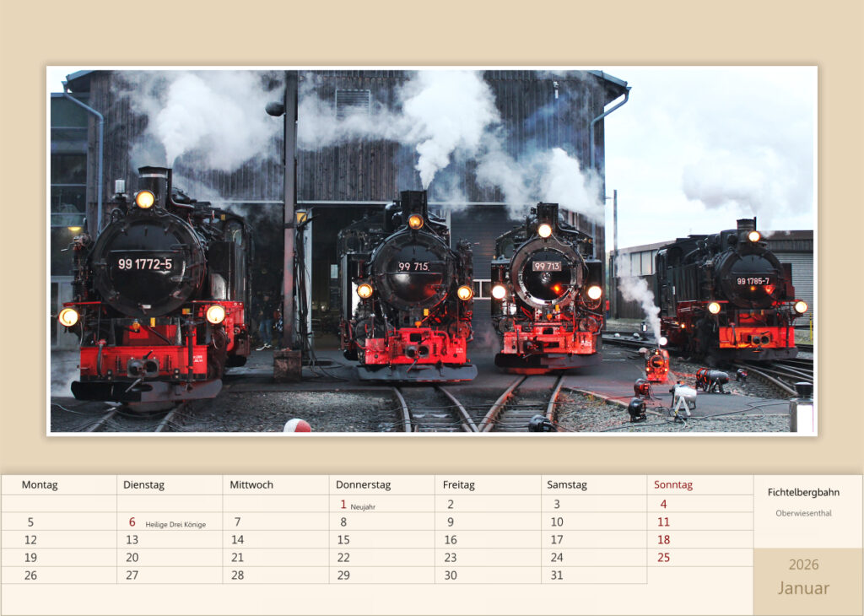Viewport: 864px width, 616px height.
Task: Click Saturday date 17
Action: (x=557, y=540)
